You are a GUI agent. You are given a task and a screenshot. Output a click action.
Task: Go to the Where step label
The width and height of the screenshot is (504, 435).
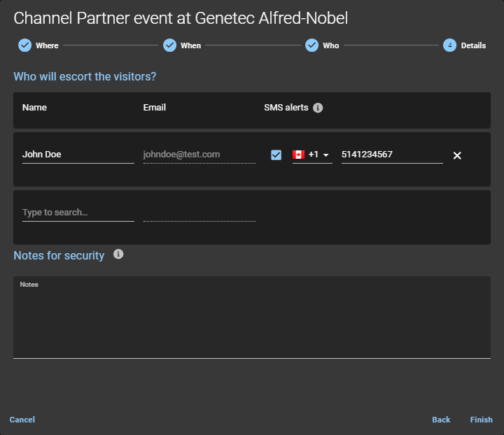pyautogui.click(x=47, y=45)
